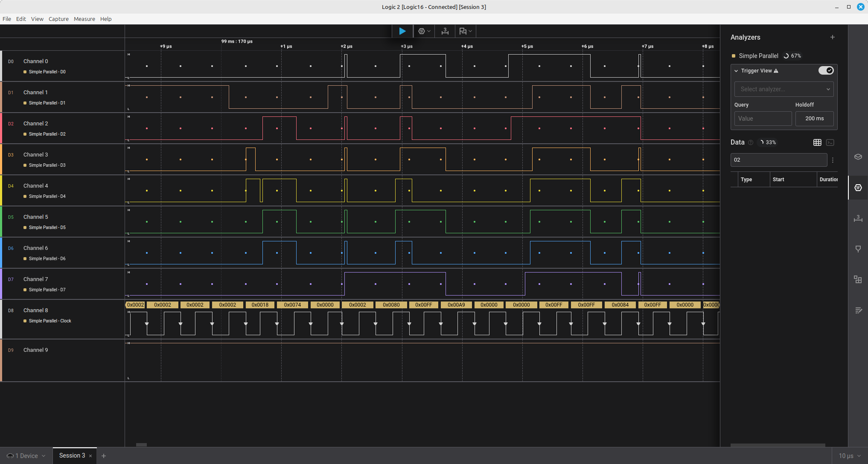Open the Notes sidebar panel icon

858,310
